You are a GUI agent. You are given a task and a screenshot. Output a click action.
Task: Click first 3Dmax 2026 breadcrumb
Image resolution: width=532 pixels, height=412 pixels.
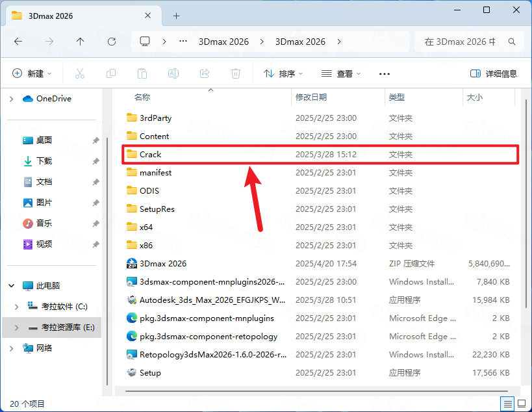[223, 42]
